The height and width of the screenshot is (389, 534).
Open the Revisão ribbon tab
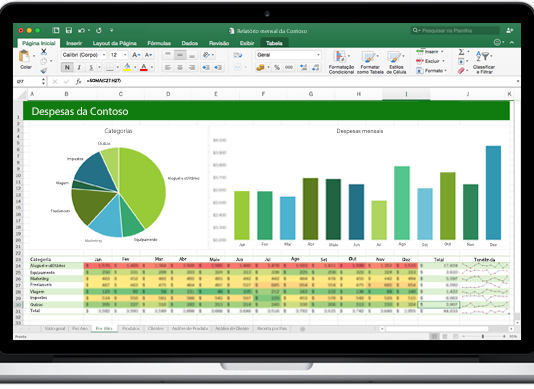click(219, 43)
